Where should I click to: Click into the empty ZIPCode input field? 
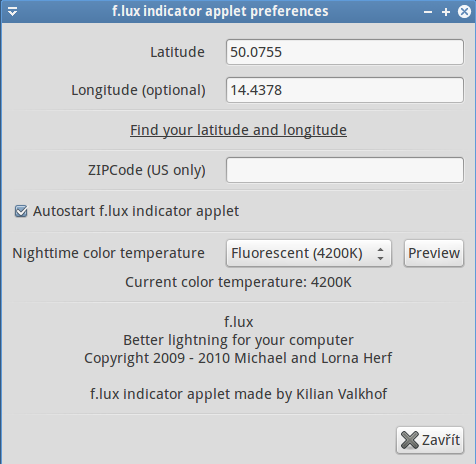[345, 170]
